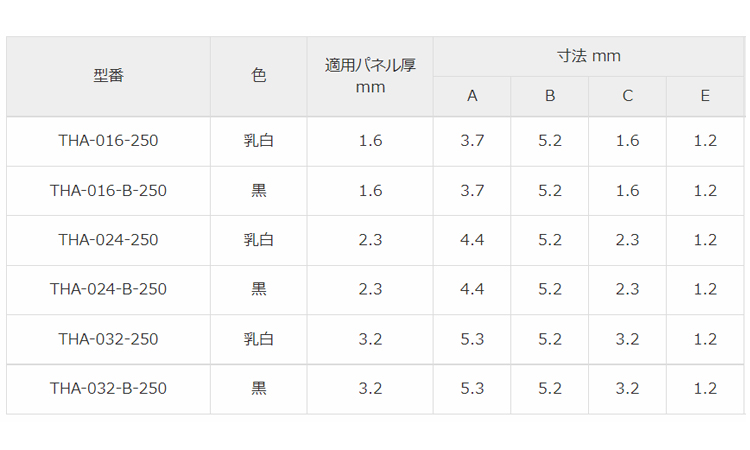Click the 寸法 mm header cell
This screenshot has width=750, height=450.
point(588,56)
